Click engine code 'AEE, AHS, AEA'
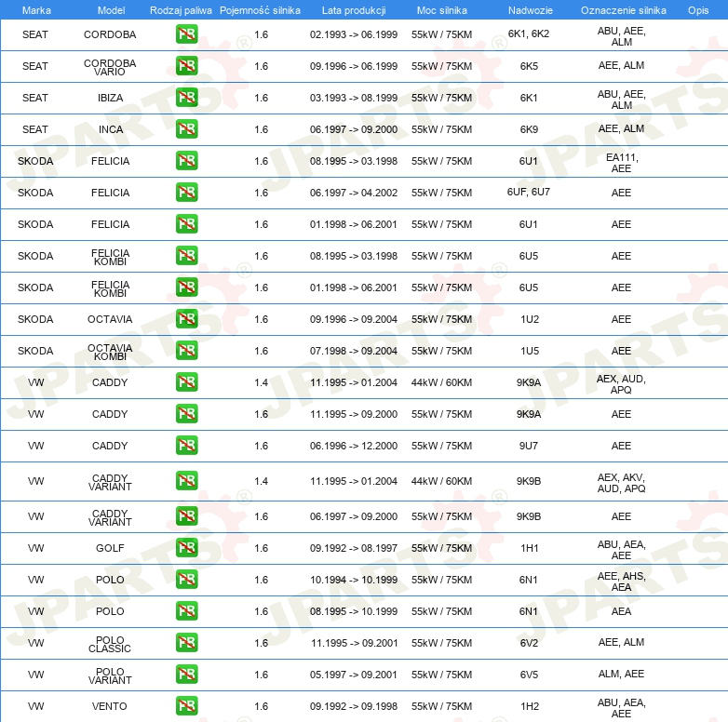 click(x=621, y=582)
